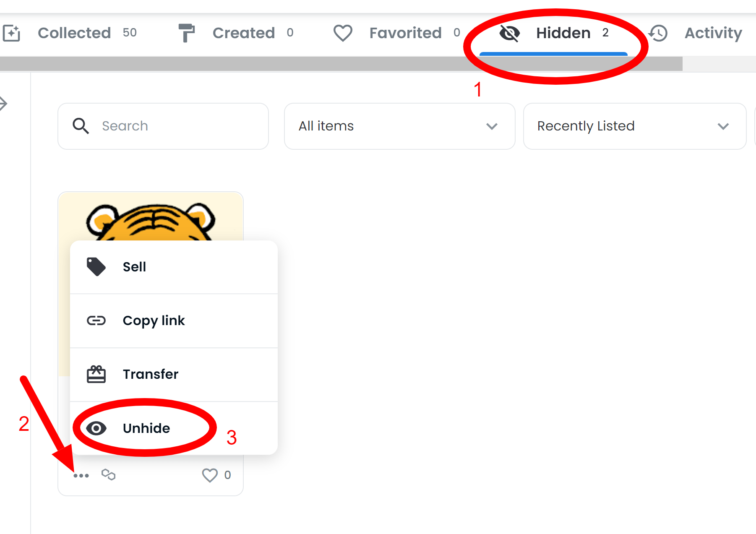
Task: Click the Created paint roller icon
Action: [186, 33]
